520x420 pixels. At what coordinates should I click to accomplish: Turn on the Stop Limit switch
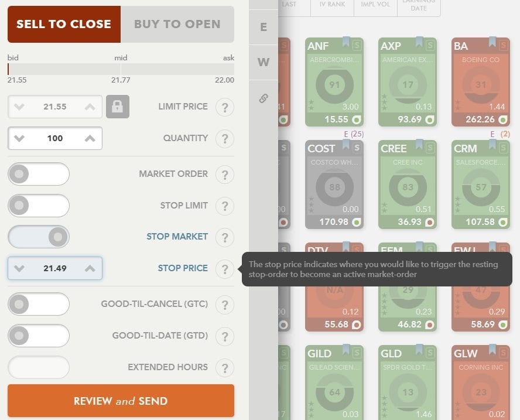pyautogui.click(x=39, y=206)
